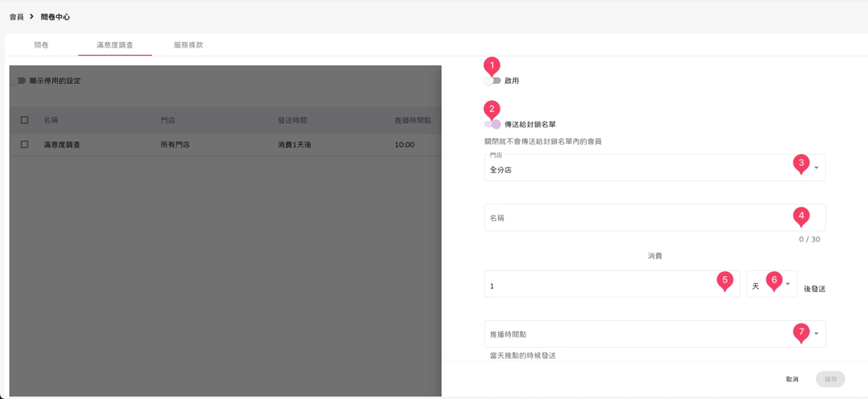The width and height of the screenshot is (868, 399).
Task: Click the 問卷中心 breadcrumb text
Action: coord(56,17)
